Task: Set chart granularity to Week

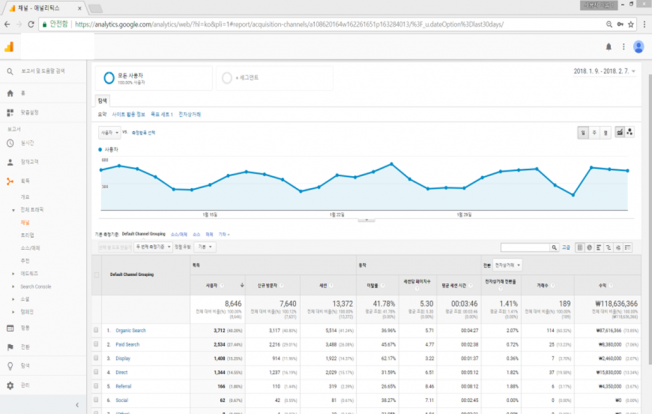Action: click(594, 133)
